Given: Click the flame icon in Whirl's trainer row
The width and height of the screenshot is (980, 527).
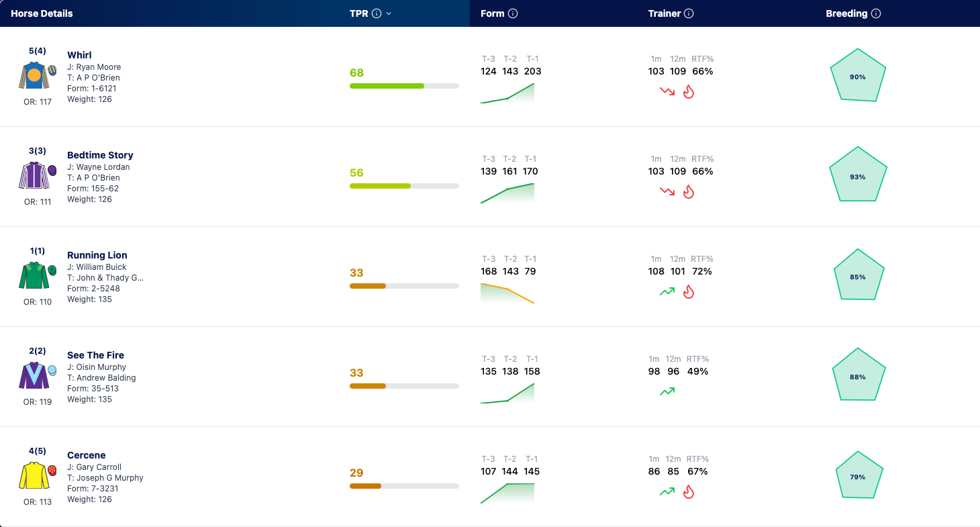Looking at the screenshot, I should pos(688,92).
